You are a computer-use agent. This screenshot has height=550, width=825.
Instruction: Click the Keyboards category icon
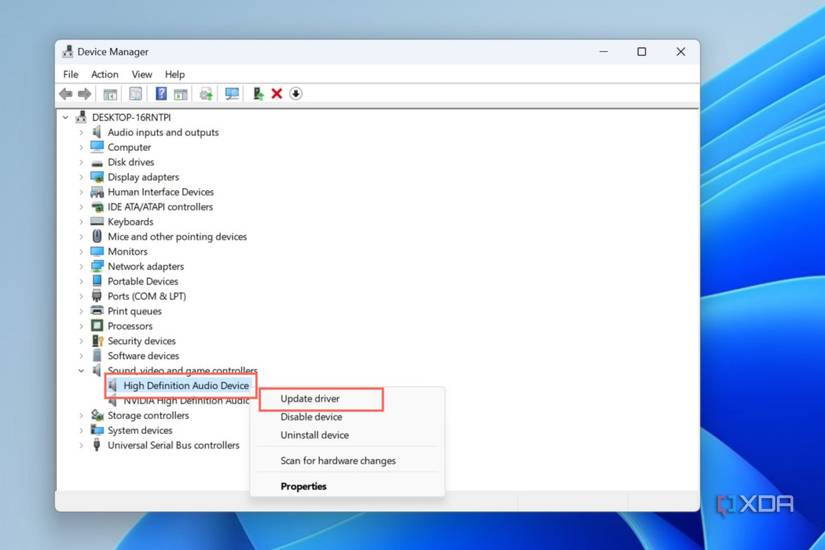[x=97, y=221]
